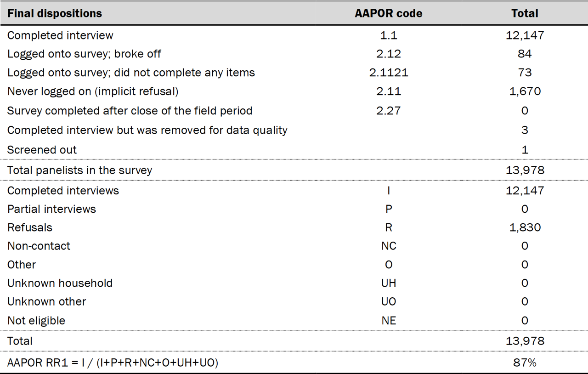Select "Total panelists in the survey" label
The image size is (588, 374).
(79, 170)
